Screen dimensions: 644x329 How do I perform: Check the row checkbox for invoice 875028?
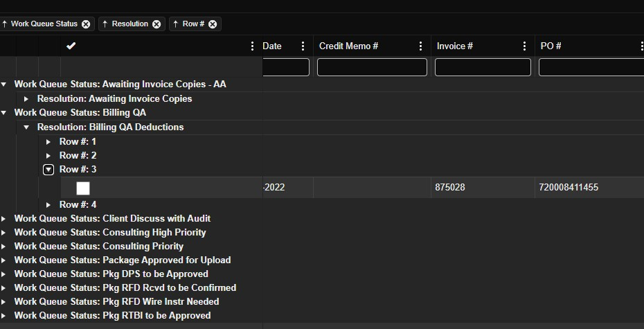83,188
